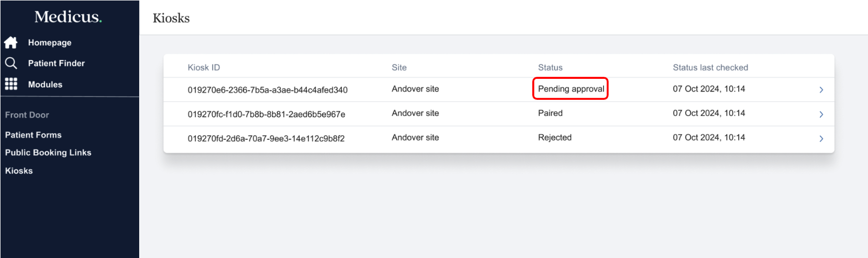Image resolution: width=868 pixels, height=258 pixels.
Task: Go to Patient Forms
Action: [33, 135]
